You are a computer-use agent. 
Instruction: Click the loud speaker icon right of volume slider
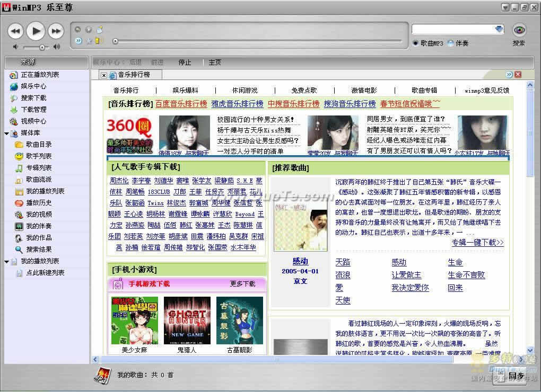57,47
